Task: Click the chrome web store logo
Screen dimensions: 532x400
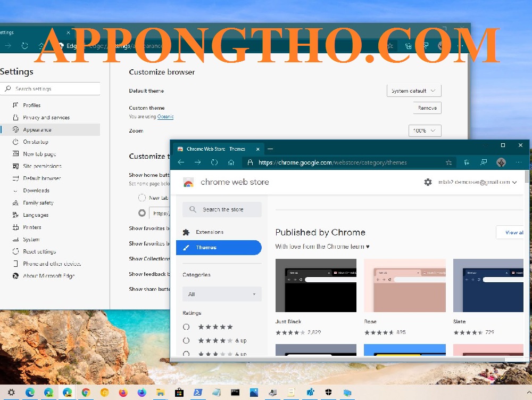Action: click(188, 182)
